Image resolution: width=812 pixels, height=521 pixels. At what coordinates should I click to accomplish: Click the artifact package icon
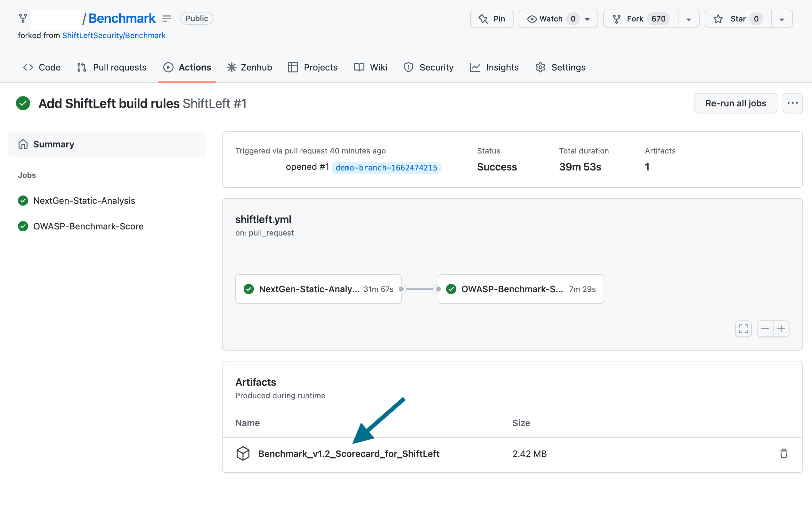point(243,454)
